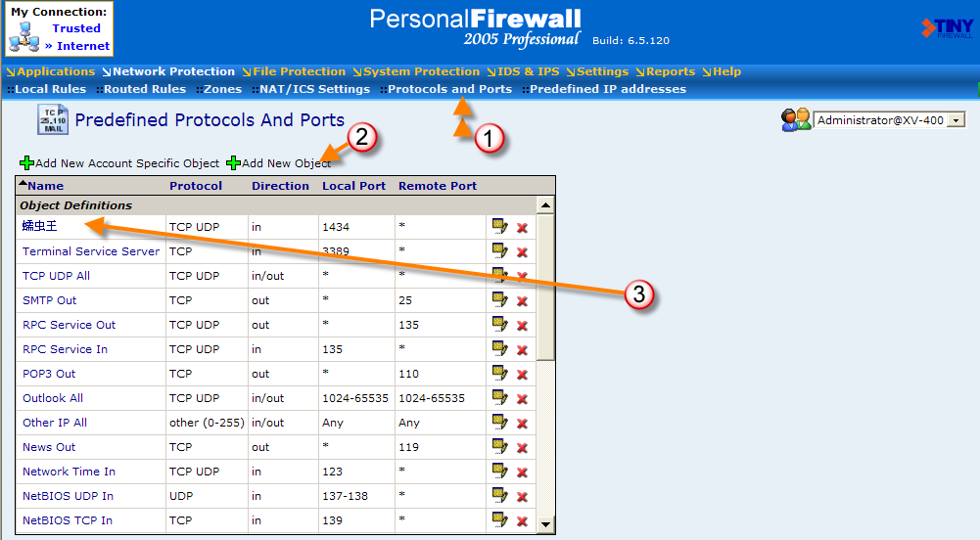The height and width of the screenshot is (540, 980).
Task: Edit the NetBIOS UDP In entry
Action: click(499, 495)
